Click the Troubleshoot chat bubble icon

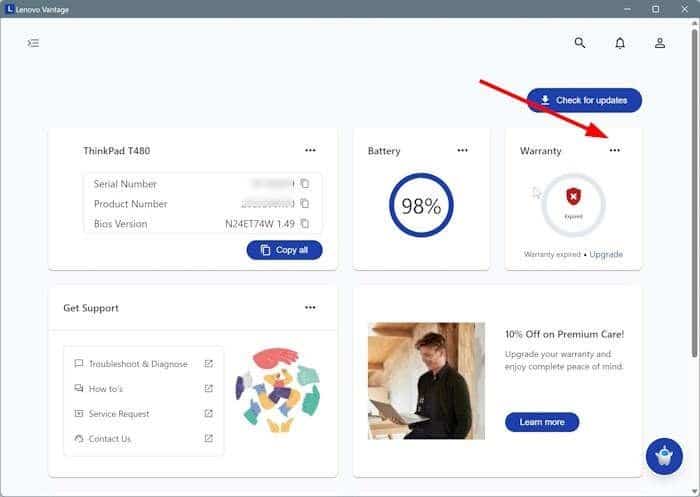click(x=79, y=363)
